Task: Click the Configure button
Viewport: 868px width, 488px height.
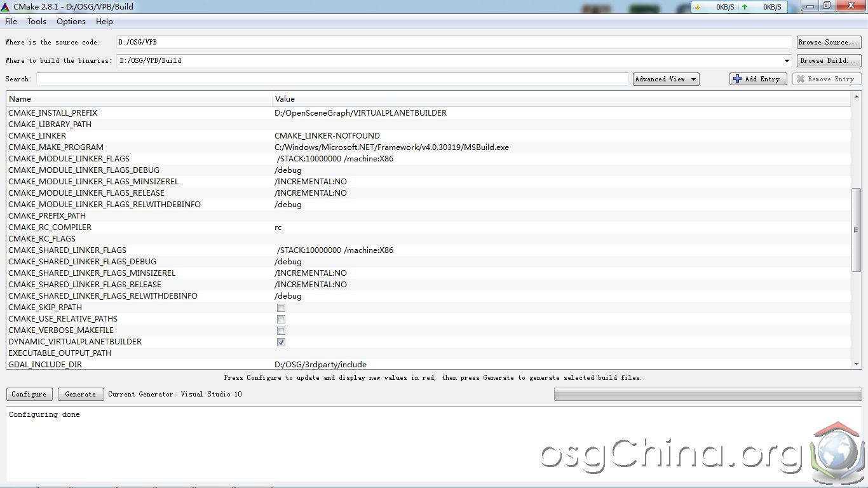Action: [29, 394]
